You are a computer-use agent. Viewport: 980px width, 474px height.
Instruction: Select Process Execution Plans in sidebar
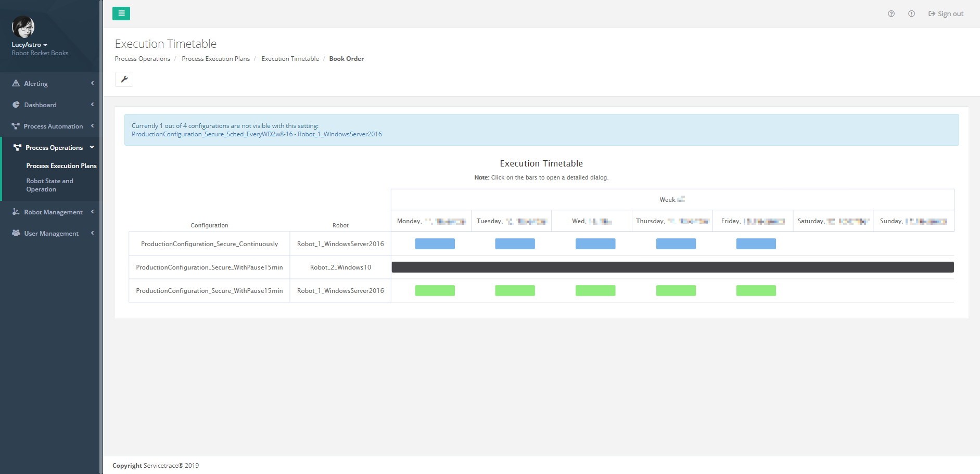coord(61,165)
